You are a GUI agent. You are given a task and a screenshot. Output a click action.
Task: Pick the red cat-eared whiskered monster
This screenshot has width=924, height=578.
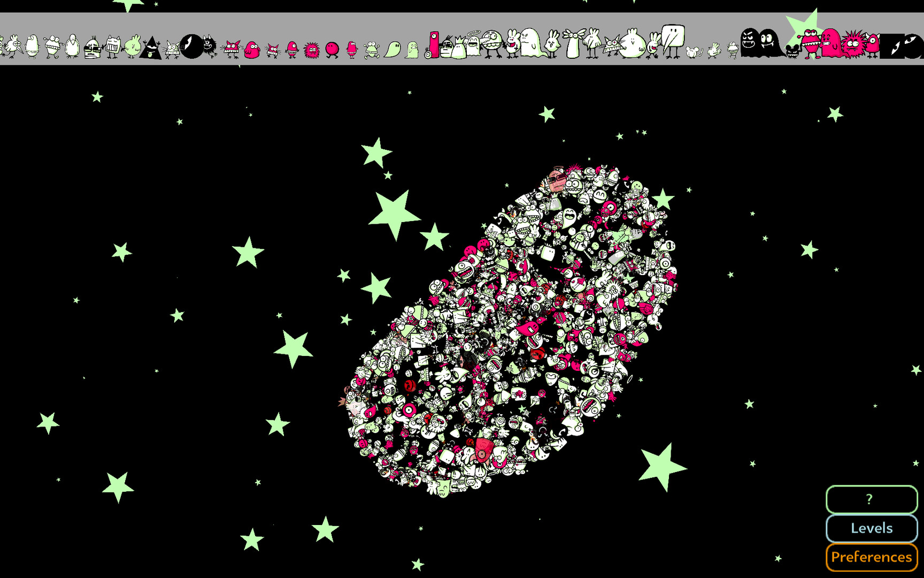pos(232,49)
